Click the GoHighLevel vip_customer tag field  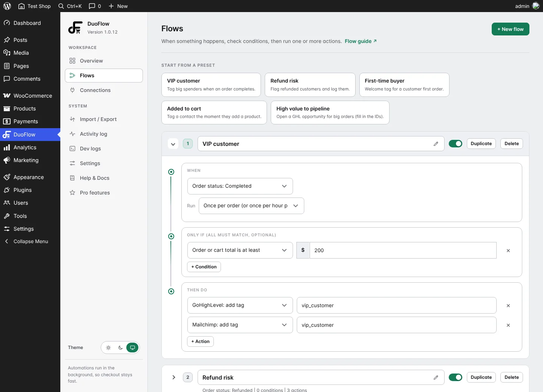(397, 305)
